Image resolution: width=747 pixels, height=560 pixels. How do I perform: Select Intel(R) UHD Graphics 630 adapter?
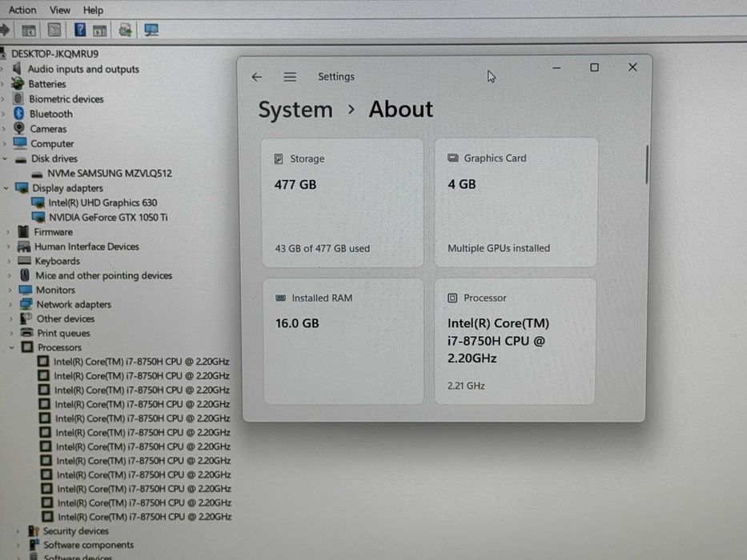(102, 203)
